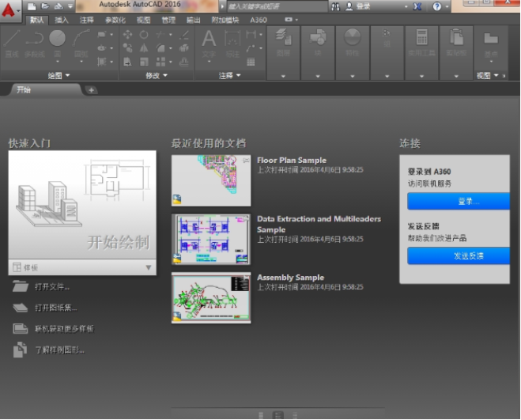Switch to the 参数化 ribbon tab

115,20
